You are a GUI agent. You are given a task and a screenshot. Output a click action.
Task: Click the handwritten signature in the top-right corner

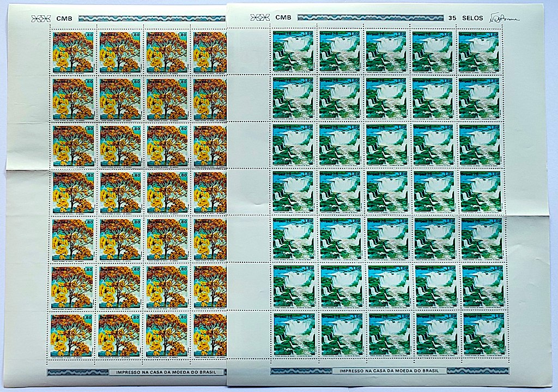point(506,18)
